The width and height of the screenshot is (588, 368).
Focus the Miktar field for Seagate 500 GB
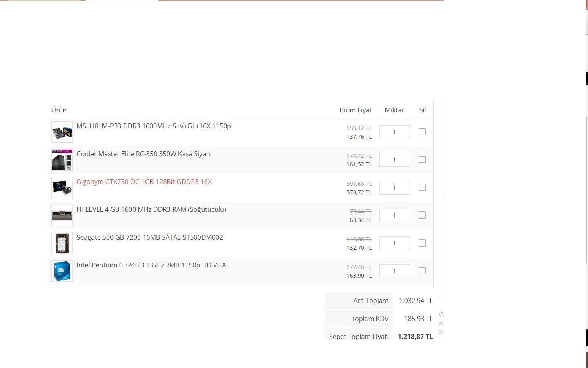coord(395,243)
